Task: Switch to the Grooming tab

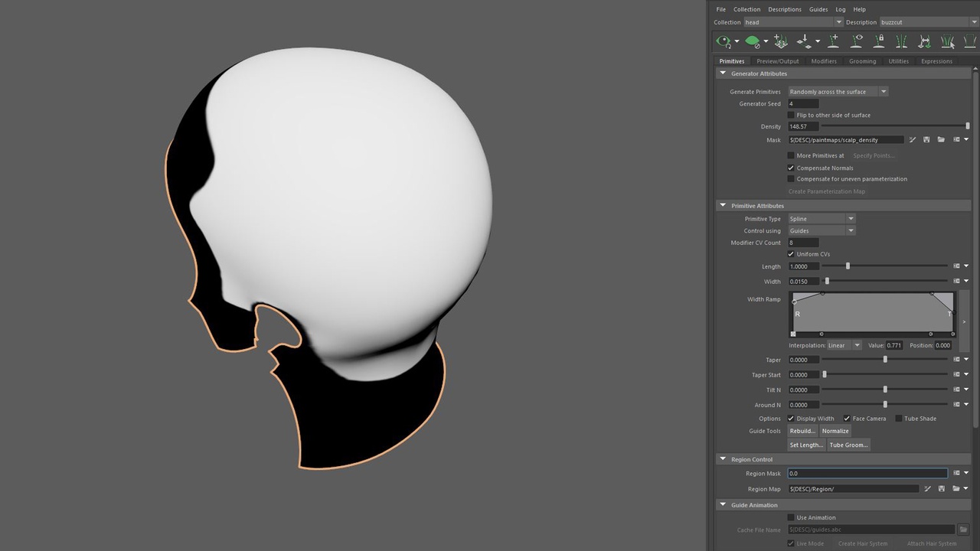Action: point(862,61)
